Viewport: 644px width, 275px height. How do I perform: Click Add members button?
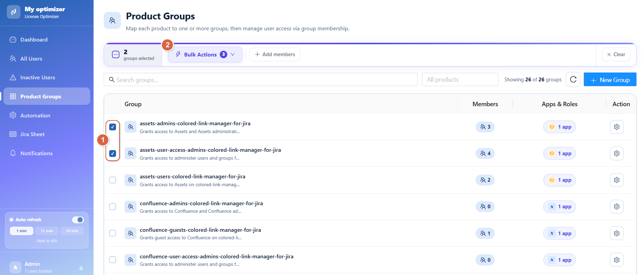pyautogui.click(x=275, y=54)
